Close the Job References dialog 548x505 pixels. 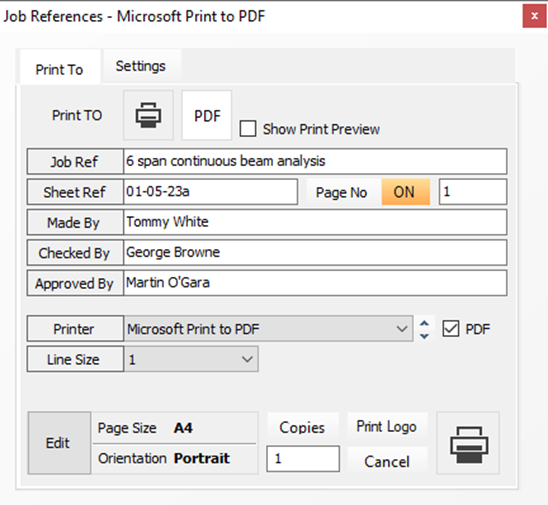[x=534, y=16]
